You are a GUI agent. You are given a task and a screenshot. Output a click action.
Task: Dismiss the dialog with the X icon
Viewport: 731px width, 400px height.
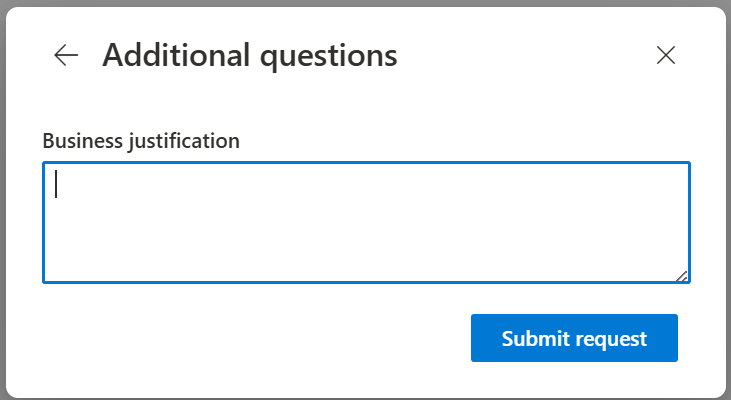(x=666, y=55)
